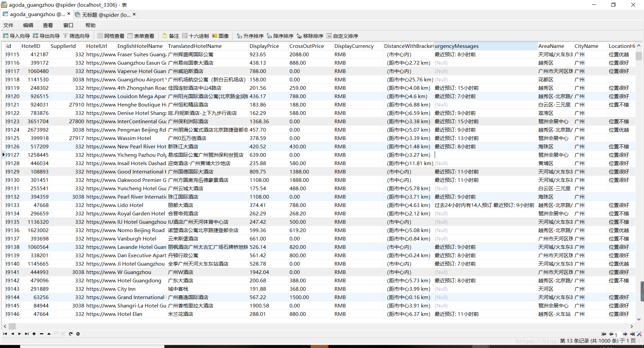
Task: Click the CrossOutPrice column header
Action: click(311, 46)
